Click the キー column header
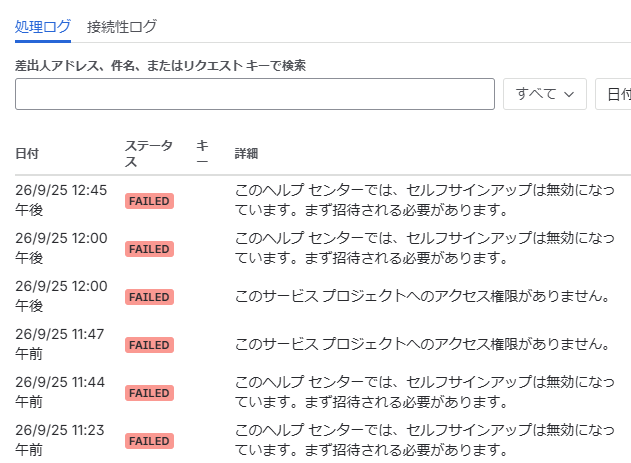 [x=203, y=154]
